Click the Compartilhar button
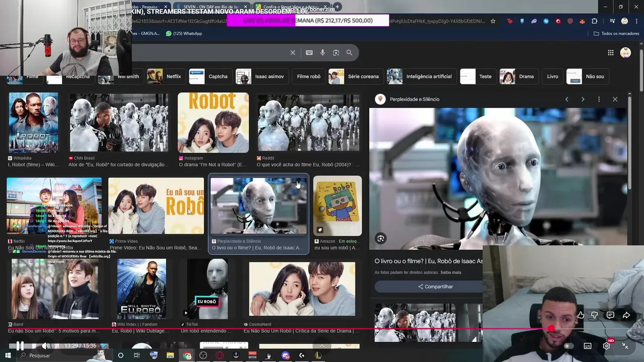Viewport: 644px width, 362px height. pos(435,287)
